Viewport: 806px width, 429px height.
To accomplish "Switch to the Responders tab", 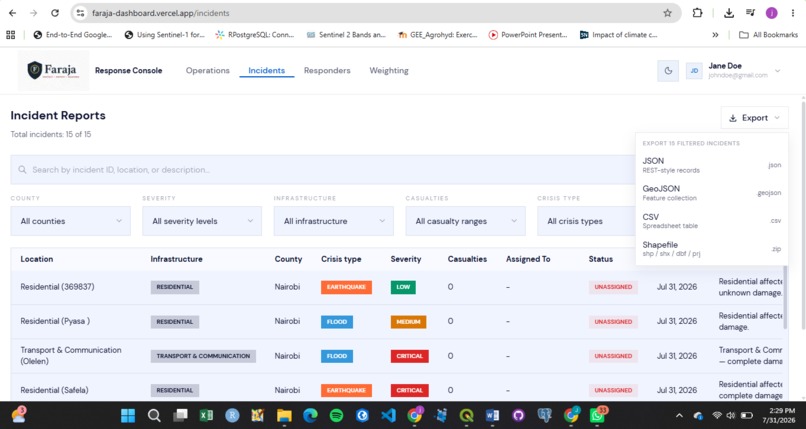I will tap(327, 70).
